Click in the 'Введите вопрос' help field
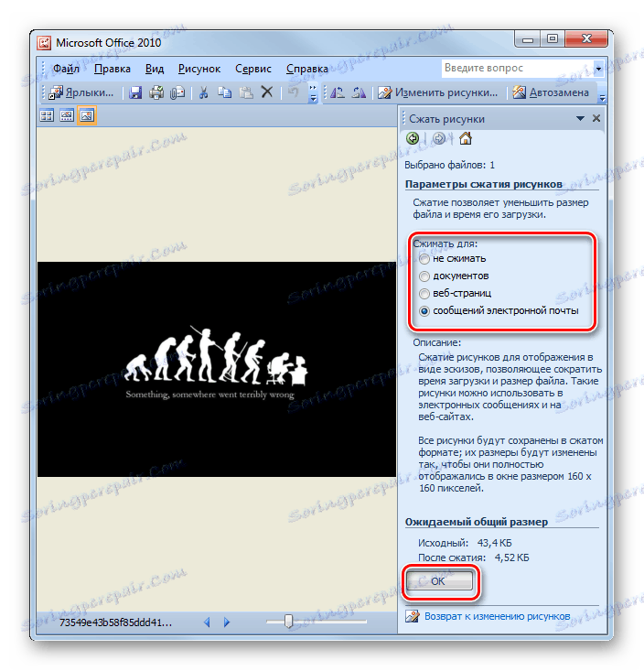Viewport: 644px width, 671px height. click(x=517, y=68)
